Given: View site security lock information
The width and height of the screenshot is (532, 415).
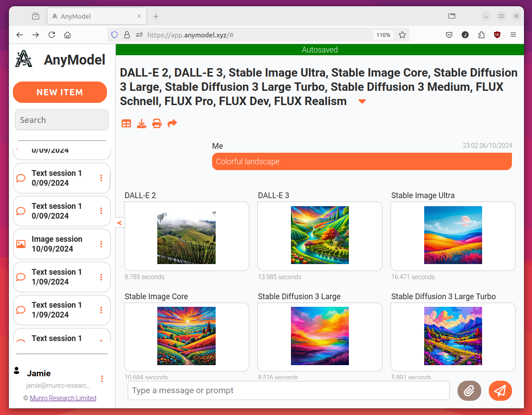Looking at the screenshot, I should tap(127, 35).
